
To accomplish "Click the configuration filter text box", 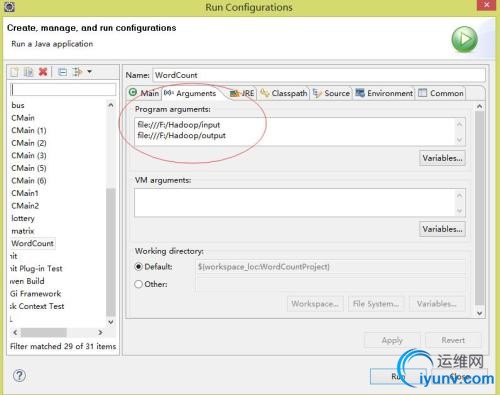I will [63, 89].
